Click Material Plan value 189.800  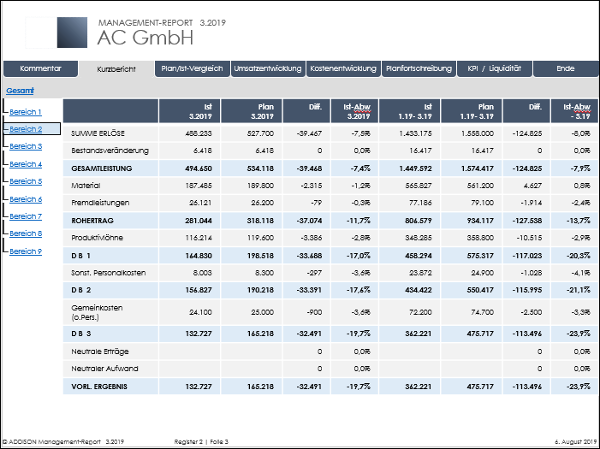(262, 186)
